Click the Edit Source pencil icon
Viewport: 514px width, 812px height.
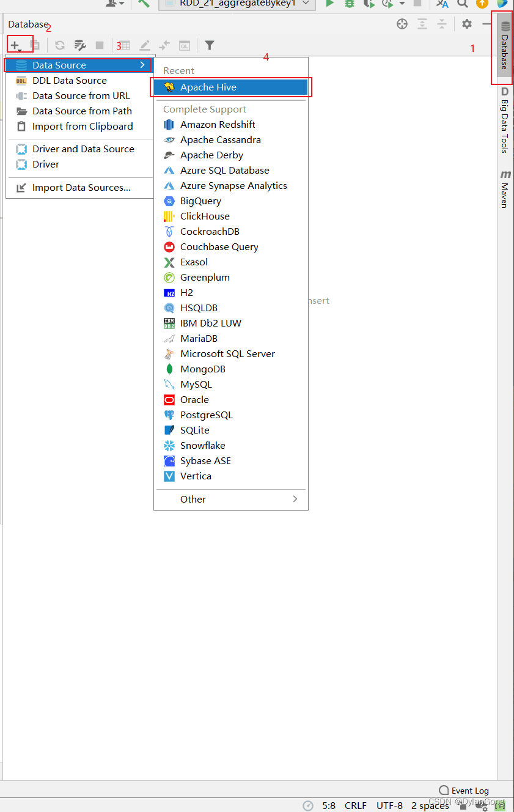[145, 45]
